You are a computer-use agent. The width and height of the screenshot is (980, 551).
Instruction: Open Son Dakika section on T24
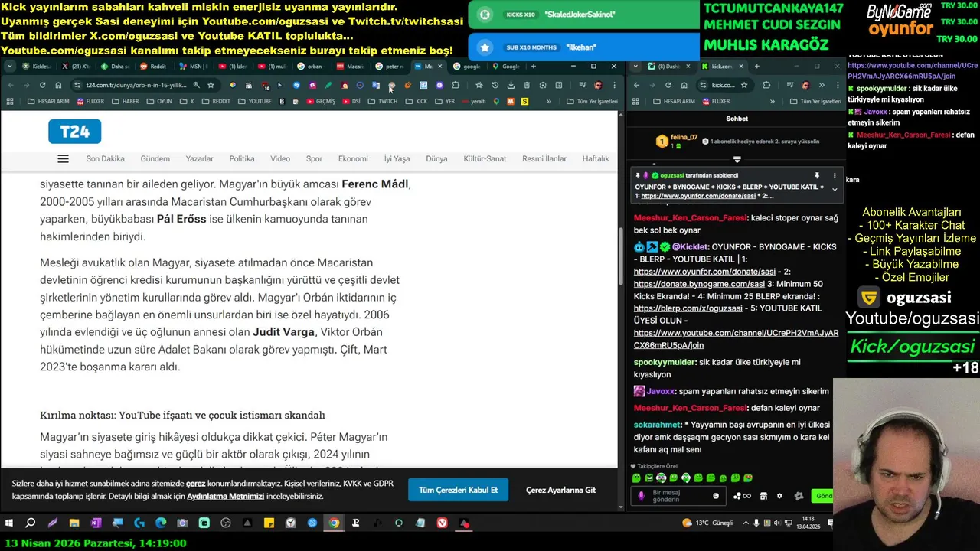(x=105, y=159)
